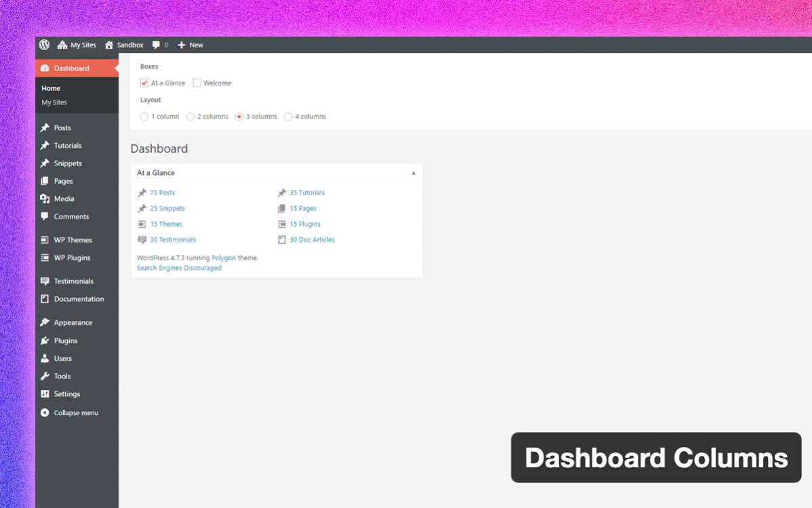Click the Documentation book icon in sidebar
The width and height of the screenshot is (812, 508).
click(x=45, y=299)
